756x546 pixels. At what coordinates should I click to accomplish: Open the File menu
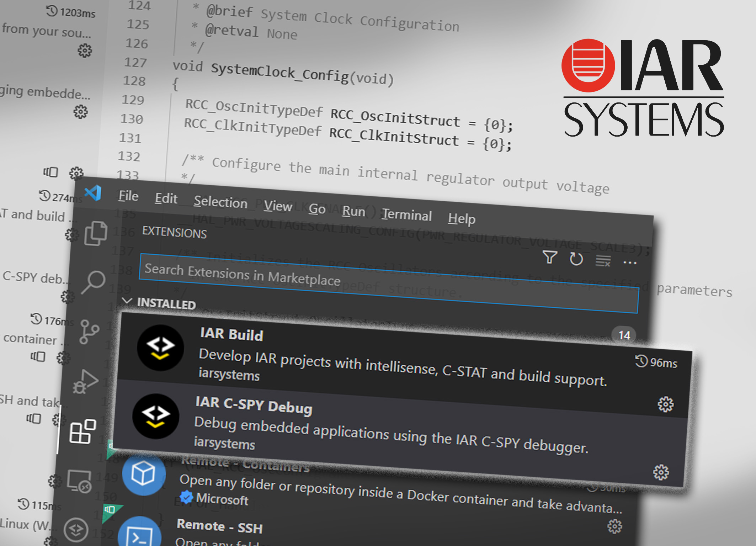[x=128, y=196]
